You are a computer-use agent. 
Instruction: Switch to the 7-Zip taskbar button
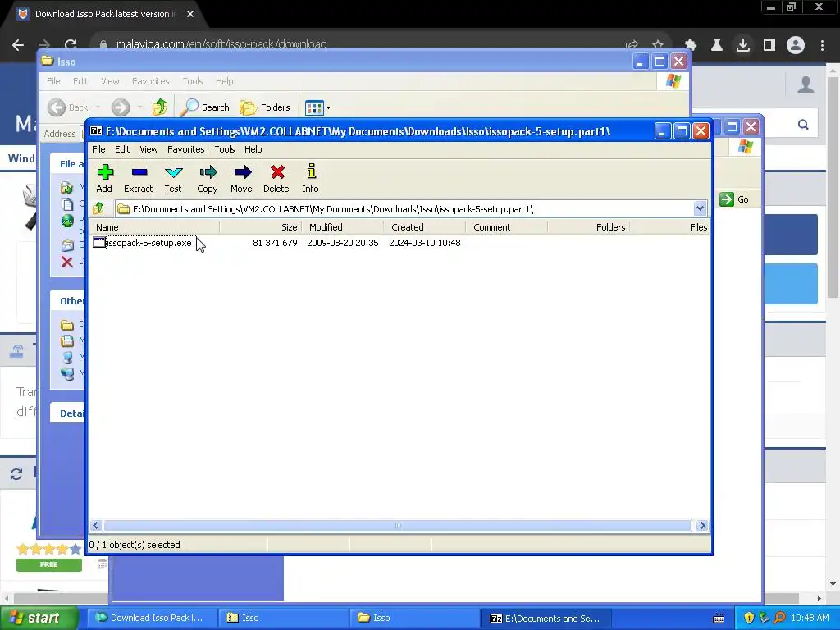(546, 618)
